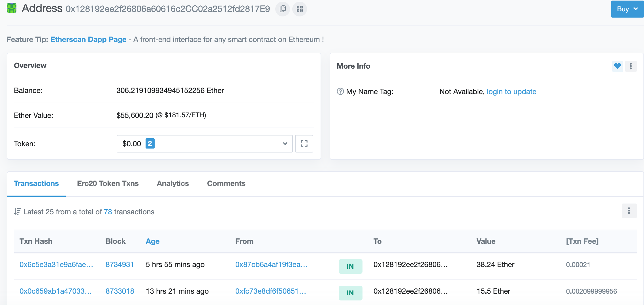Click the 38.24 Ether value cell
This screenshot has width=644, height=305.
tap(495, 264)
